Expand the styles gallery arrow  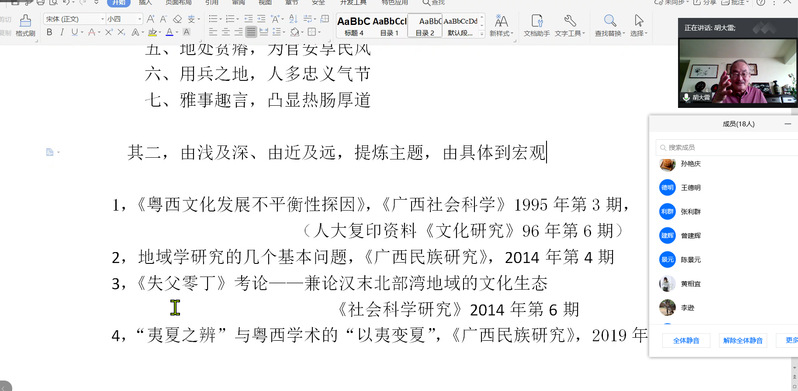482,34
